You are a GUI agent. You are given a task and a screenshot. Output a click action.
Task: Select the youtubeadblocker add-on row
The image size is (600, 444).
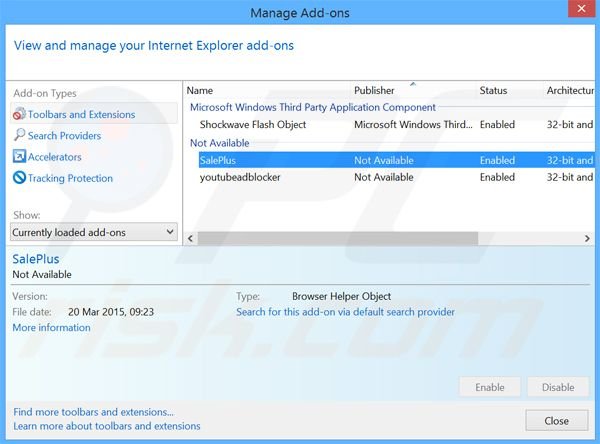click(239, 177)
